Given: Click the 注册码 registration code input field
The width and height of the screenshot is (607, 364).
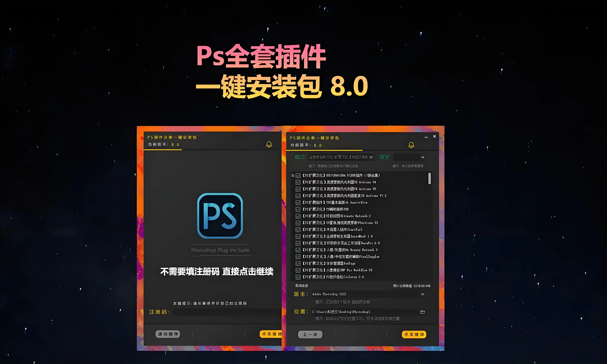Looking at the screenshot, I should click(x=227, y=312).
